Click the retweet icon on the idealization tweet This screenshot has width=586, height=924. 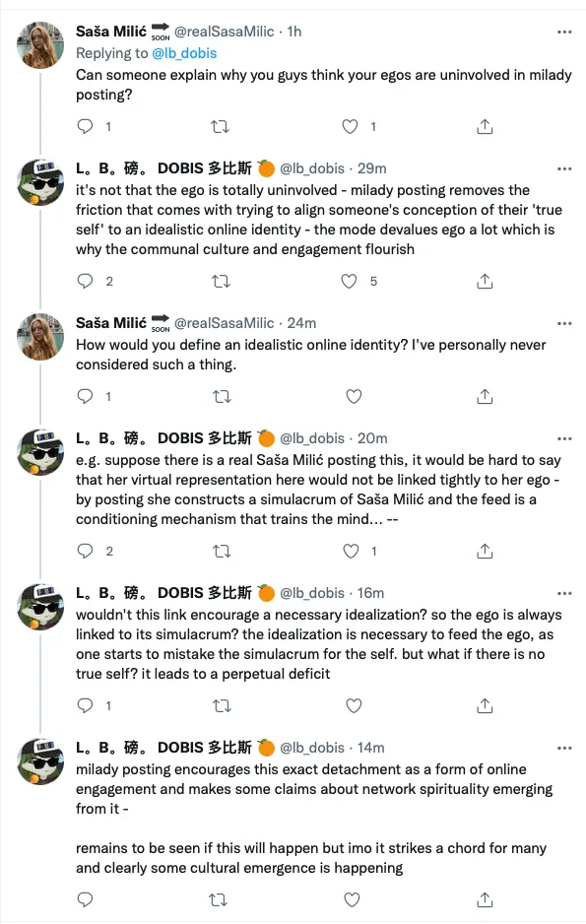click(220, 705)
